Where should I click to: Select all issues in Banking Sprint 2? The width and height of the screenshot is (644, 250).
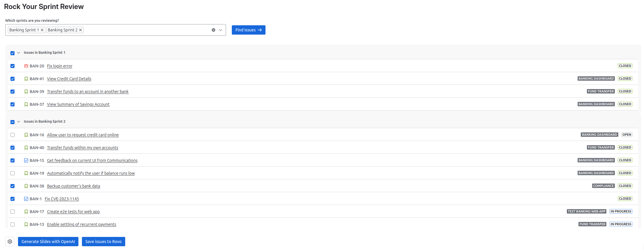pyautogui.click(x=12, y=122)
